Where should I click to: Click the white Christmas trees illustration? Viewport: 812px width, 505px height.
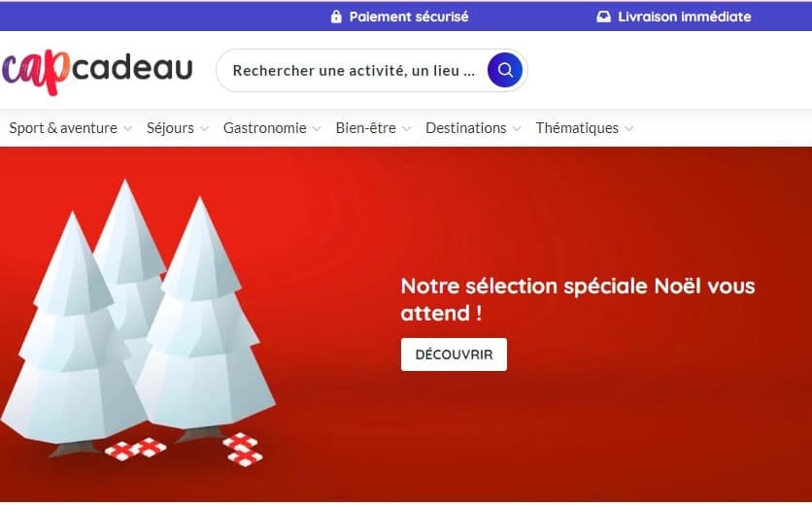click(138, 318)
